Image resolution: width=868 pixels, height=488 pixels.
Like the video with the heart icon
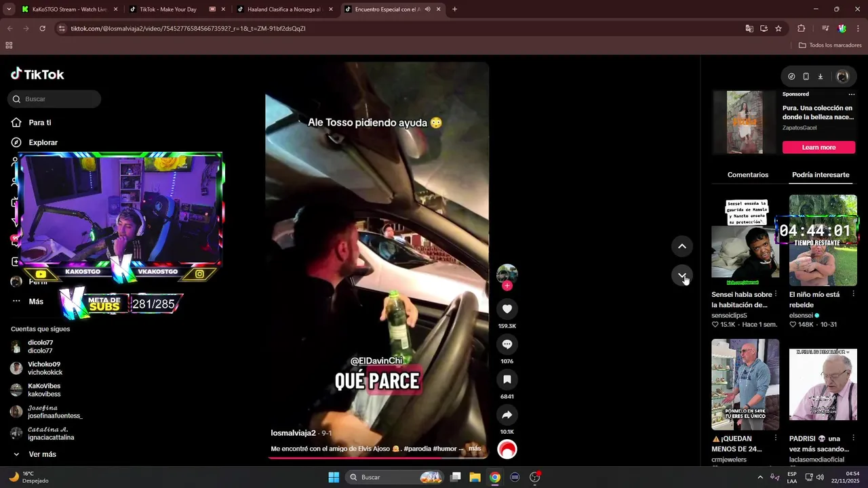point(507,309)
